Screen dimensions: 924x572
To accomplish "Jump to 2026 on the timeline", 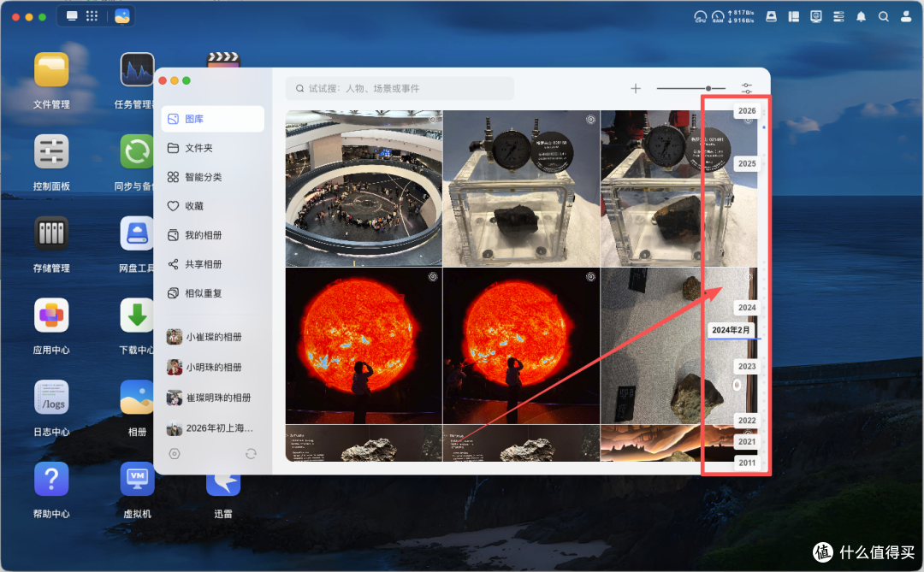I will [747, 111].
